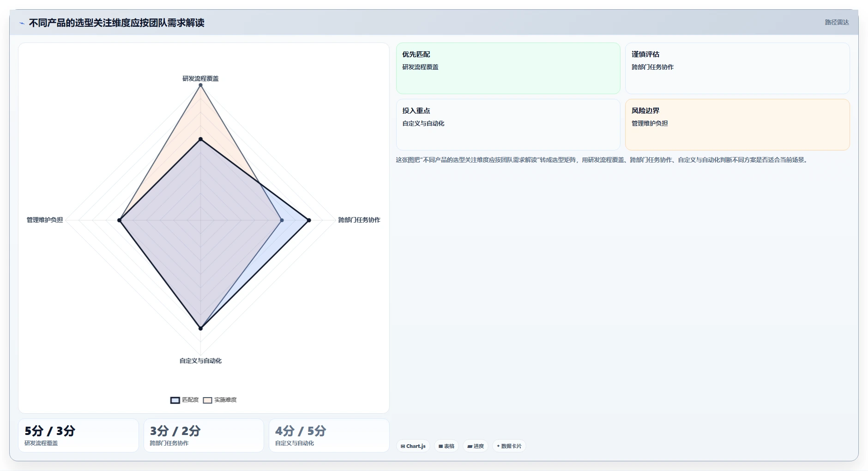Click the 匹配度 data point on the 跨部门任务协作 axis
868x471 pixels.
[309, 220]
